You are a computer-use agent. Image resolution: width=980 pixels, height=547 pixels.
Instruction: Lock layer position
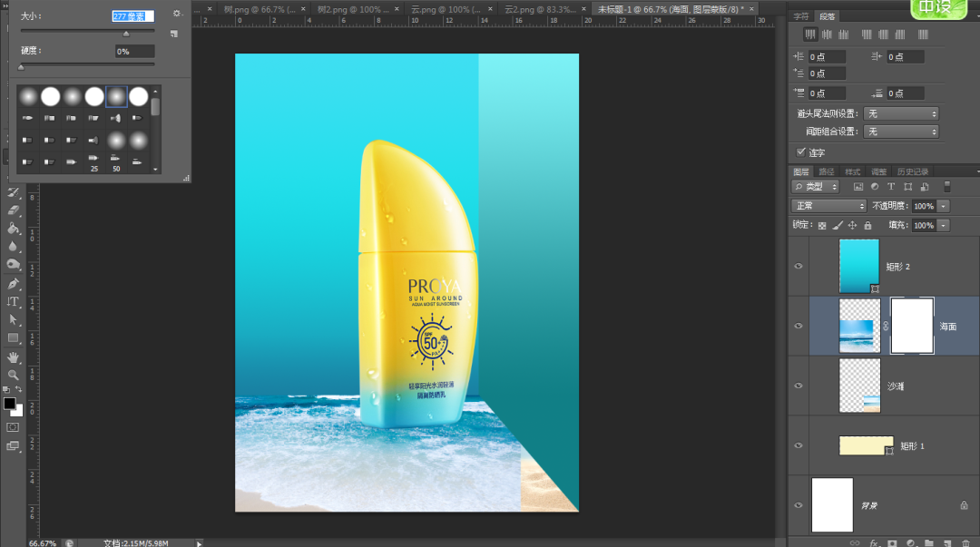[x=852, y=226]
